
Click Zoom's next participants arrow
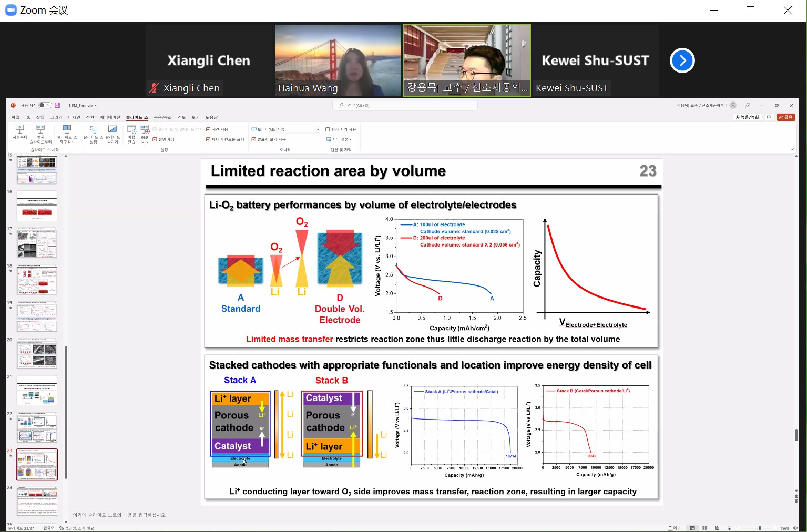pos(682,61)
